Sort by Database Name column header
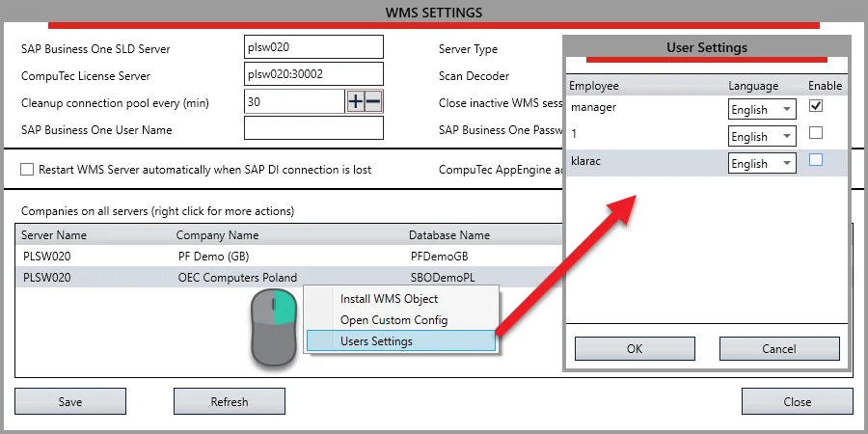 [x=448, y=235]
